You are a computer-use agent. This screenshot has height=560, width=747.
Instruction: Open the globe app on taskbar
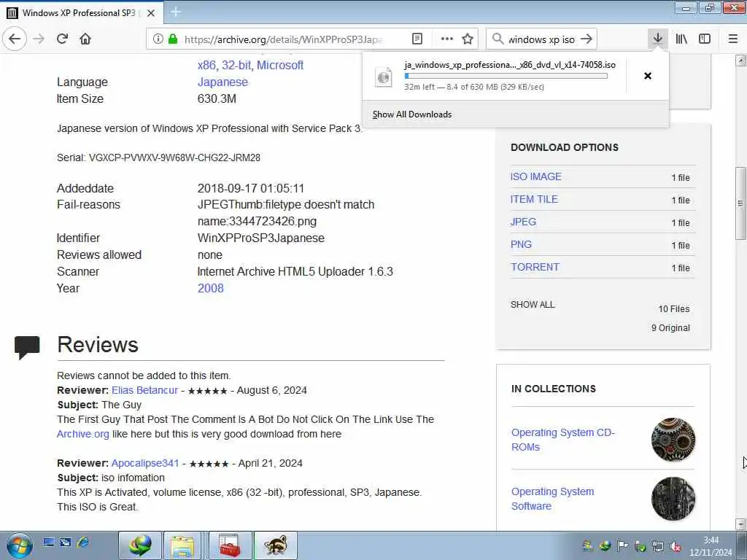tap(140, 545)
